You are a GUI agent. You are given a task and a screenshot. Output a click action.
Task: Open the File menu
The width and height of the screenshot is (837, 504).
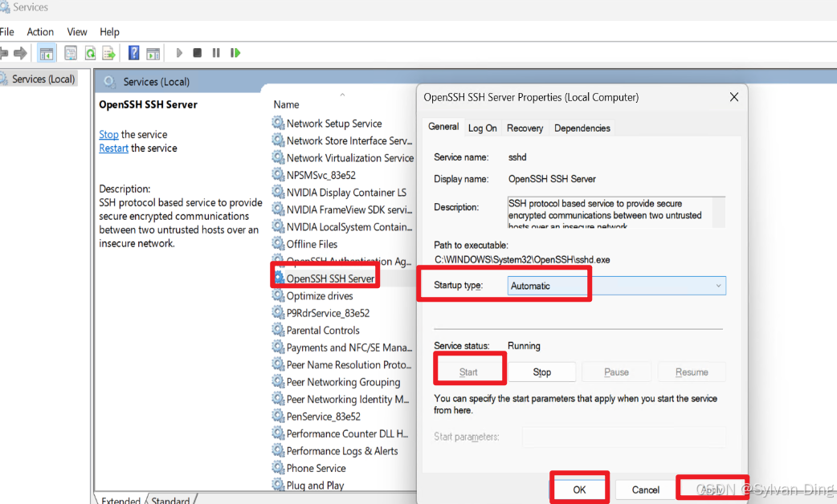coord(6,32)
